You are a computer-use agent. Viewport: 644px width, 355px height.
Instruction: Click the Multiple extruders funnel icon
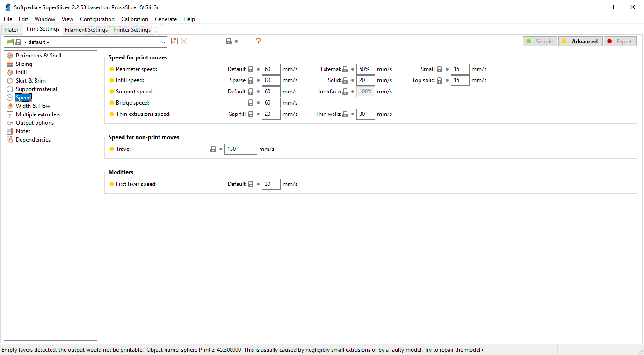[10, 114]
